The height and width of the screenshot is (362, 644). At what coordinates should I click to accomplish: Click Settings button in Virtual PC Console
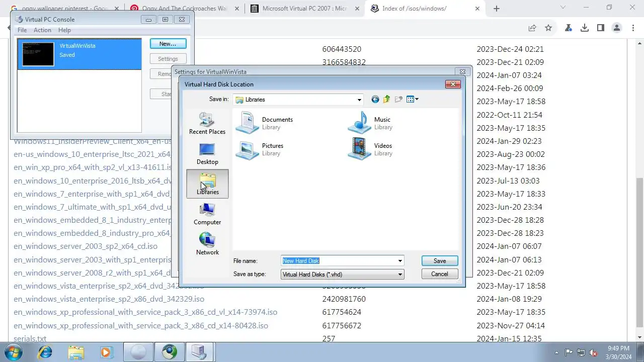click(x=168, y=59)
